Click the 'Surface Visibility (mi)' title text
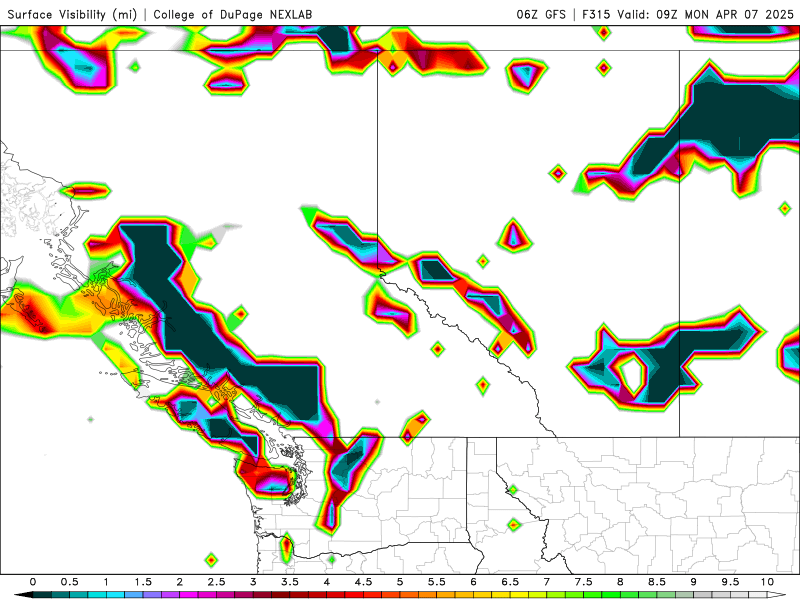The height and width of the screenshot is (600, 800). [x=72, y=14]
